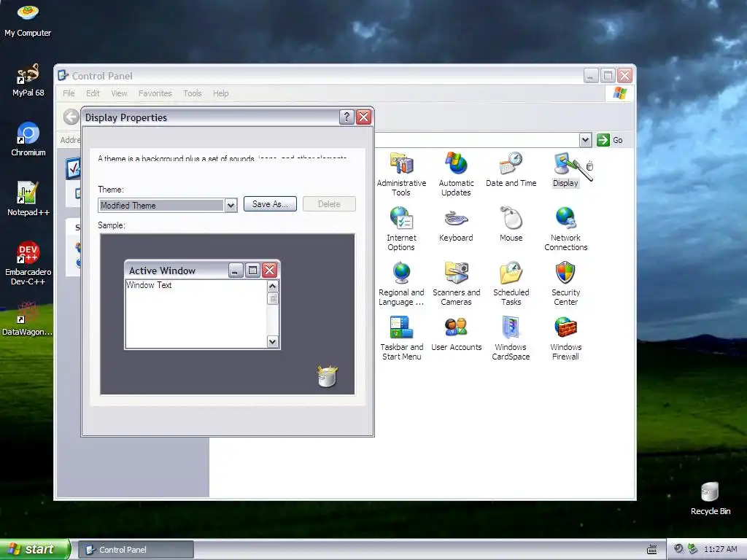Select DataWagon desktop shortcut
Screen dimensions: 747x560
(x=28, y=319)
